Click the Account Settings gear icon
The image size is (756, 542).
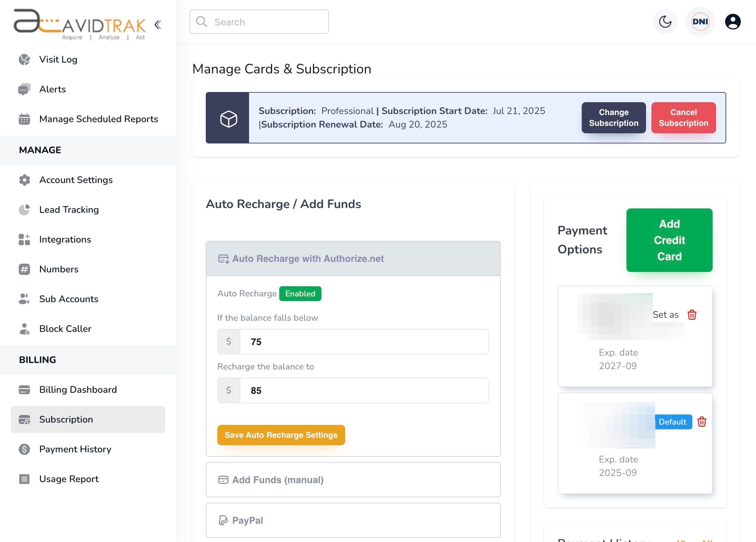pyautogui.click(x=24, y=180)
